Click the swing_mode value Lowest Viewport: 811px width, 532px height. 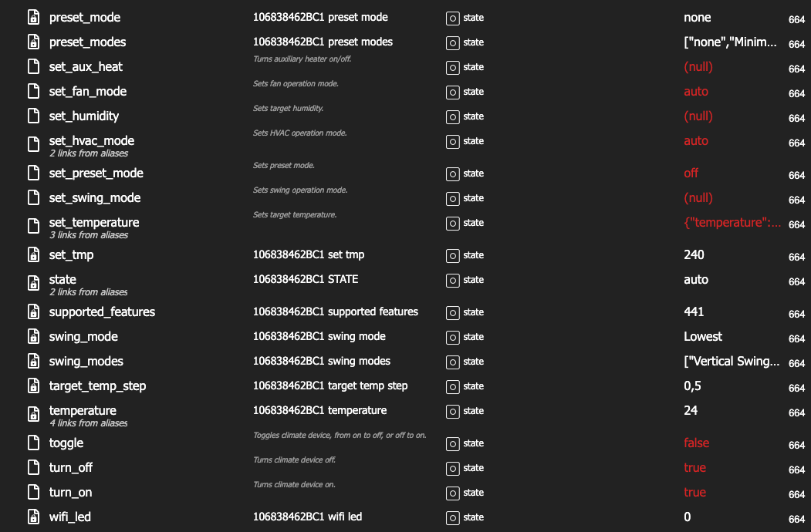pos(703,337)
